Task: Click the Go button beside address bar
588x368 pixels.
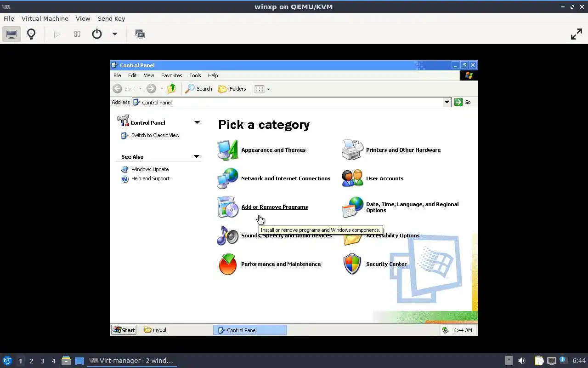Action: point(463,102)
